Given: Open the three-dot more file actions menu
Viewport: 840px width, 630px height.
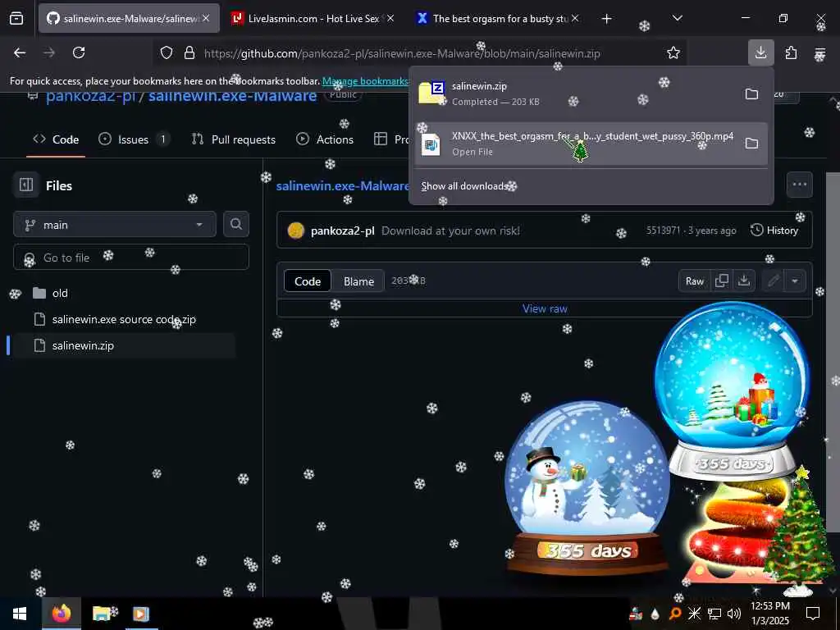Looking at the screenshot, I should pos(799,185).
